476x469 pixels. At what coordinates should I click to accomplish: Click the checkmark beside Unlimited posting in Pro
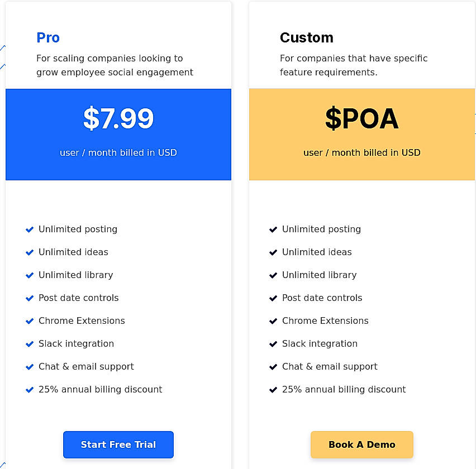pyautogui.click(x=30, y=229)
